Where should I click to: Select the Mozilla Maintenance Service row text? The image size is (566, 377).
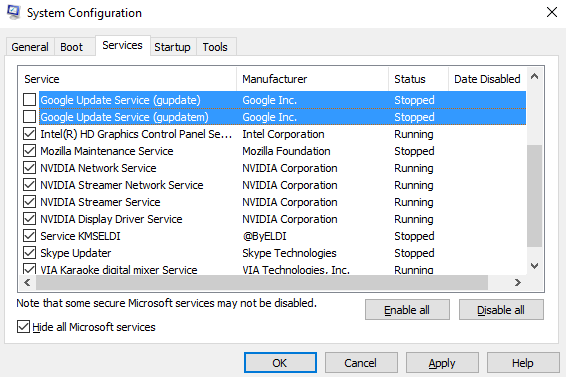coord(107,151)
